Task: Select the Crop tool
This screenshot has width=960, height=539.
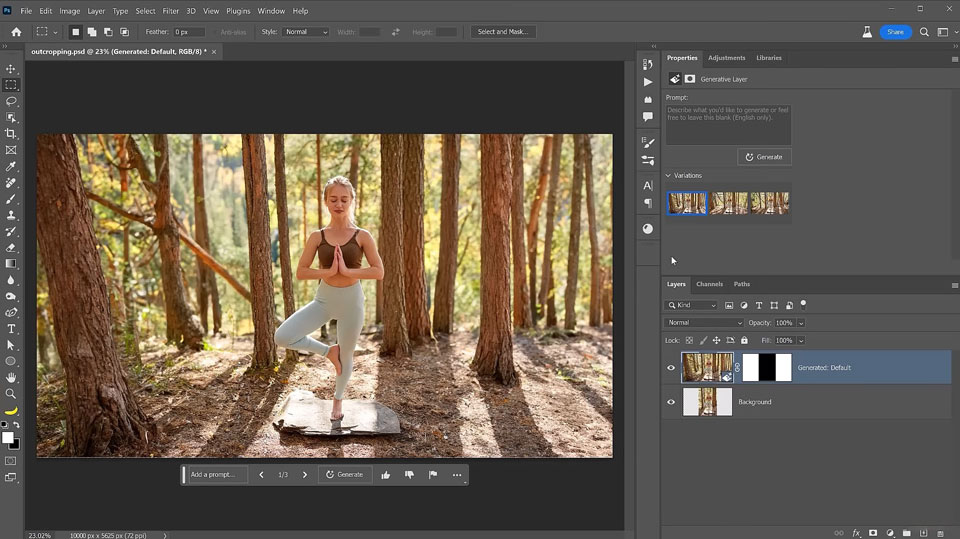Action: [10, 134]
